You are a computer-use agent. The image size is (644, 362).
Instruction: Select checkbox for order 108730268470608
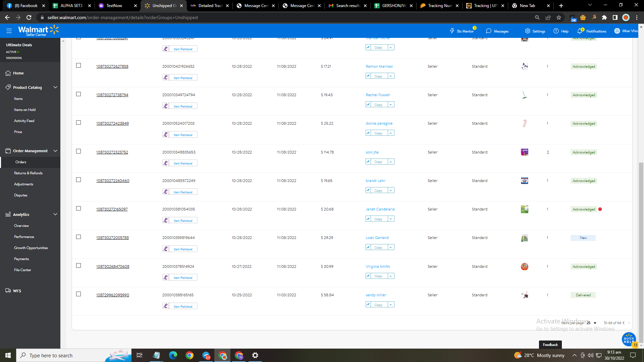[78, 265]
